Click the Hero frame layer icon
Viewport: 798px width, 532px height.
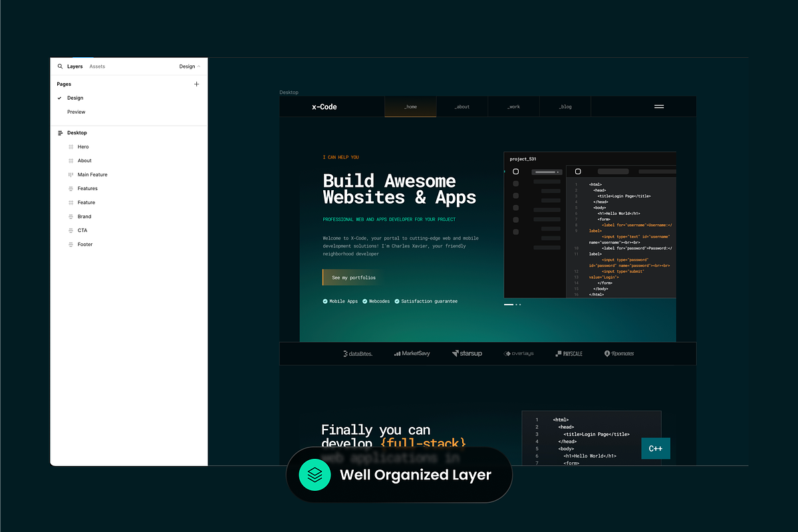click(x=70, y=147)
